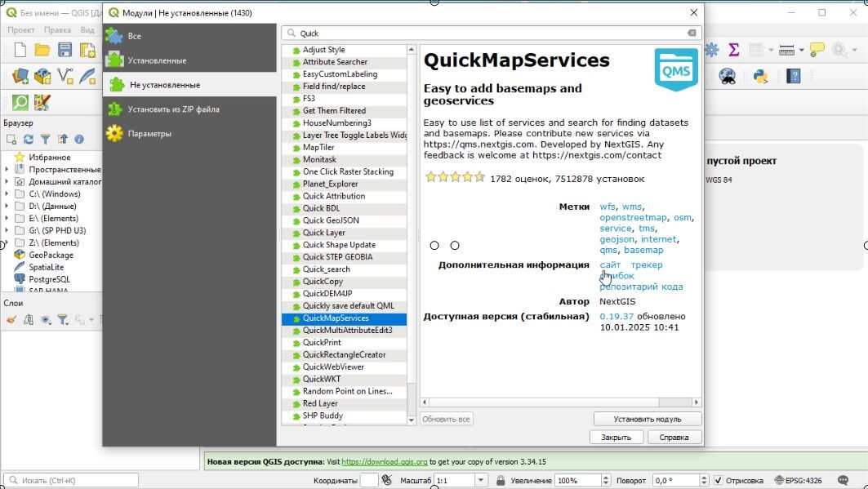Open project with the yellow folder icon
The height and width of the screenshot is (489, 868).
click(42, 51)
